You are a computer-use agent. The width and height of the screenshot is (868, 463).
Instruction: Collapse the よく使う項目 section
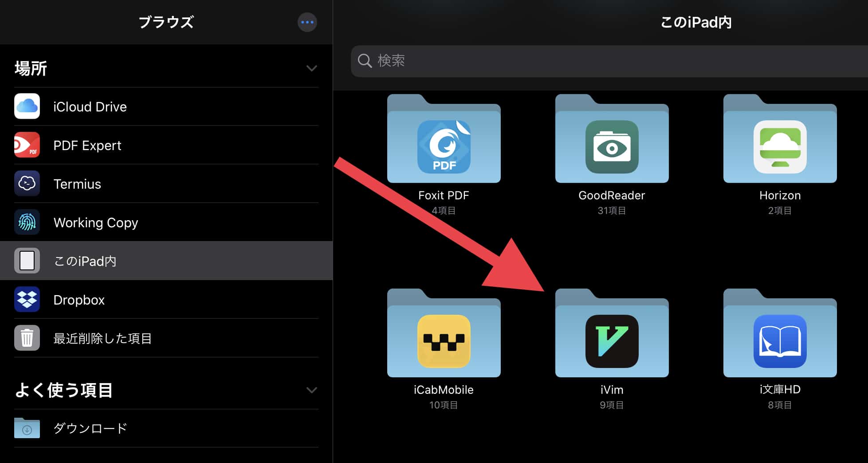[x=312, y=390]
